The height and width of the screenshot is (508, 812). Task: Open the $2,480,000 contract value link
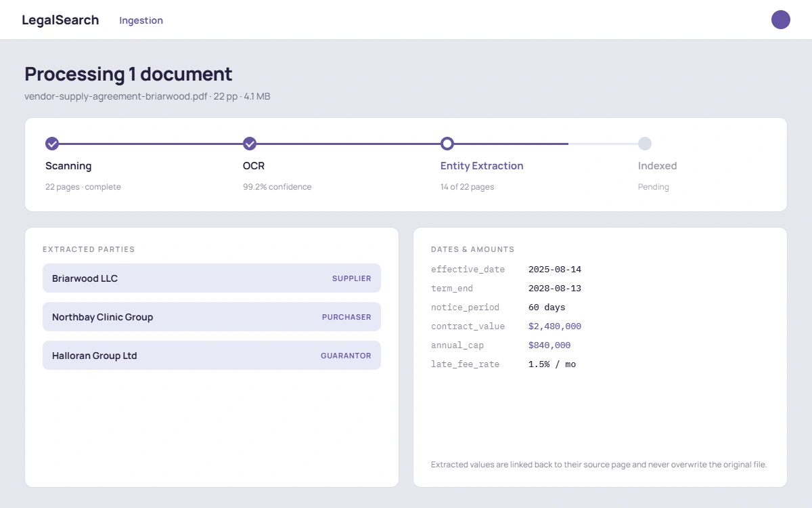pyautogui.click(x=555, y=326)
